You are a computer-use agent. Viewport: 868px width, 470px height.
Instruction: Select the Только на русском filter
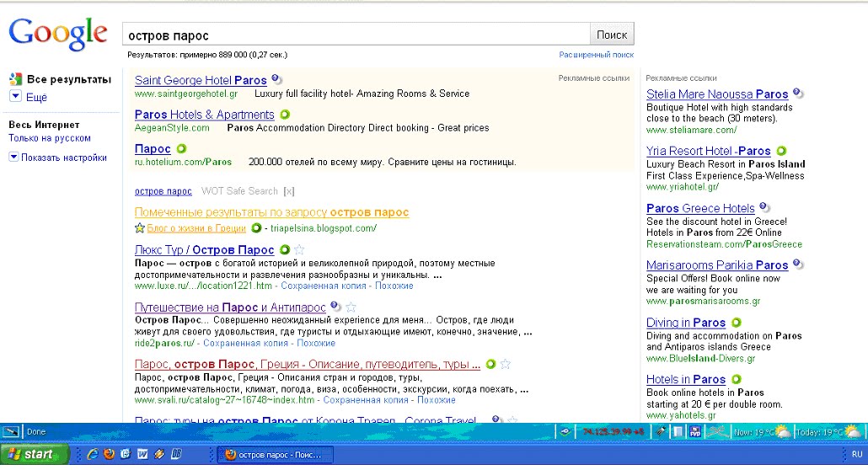[49, 138]
